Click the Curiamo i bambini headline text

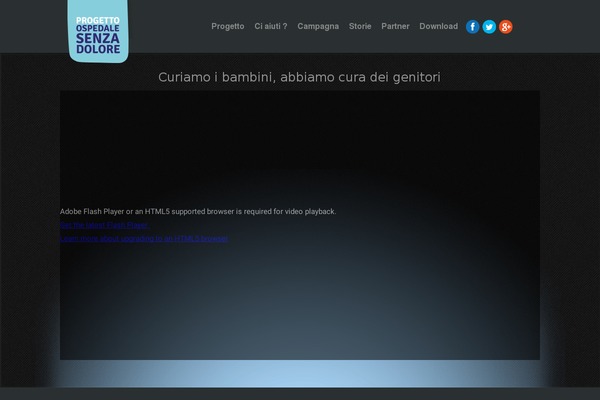pos(299,77)
